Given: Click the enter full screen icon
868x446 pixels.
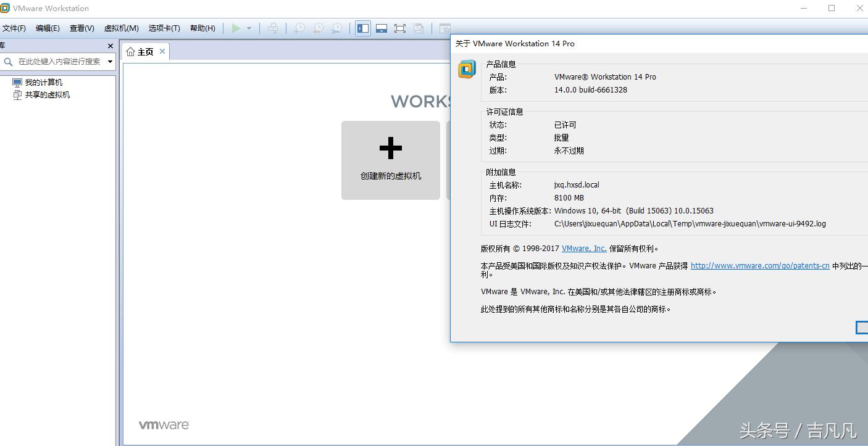Looking at the screenshot, I should pos(401,28).
